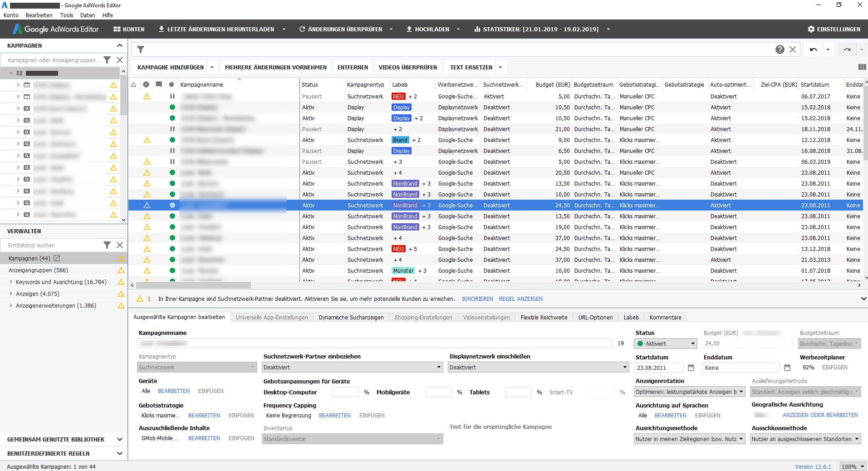Open the Tools menu
The height and width of the screenshot is (471, 868).
[66, 15]
